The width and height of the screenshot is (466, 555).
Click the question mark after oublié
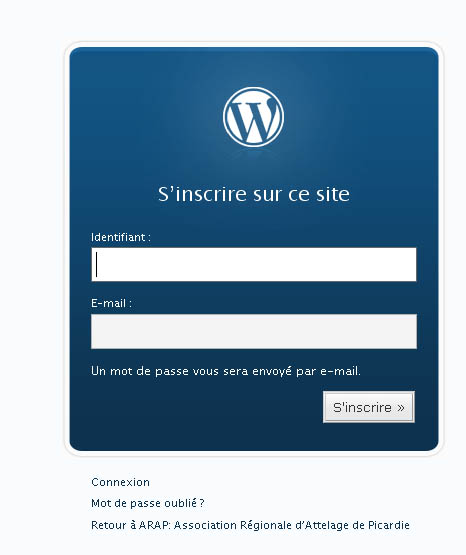202,503
